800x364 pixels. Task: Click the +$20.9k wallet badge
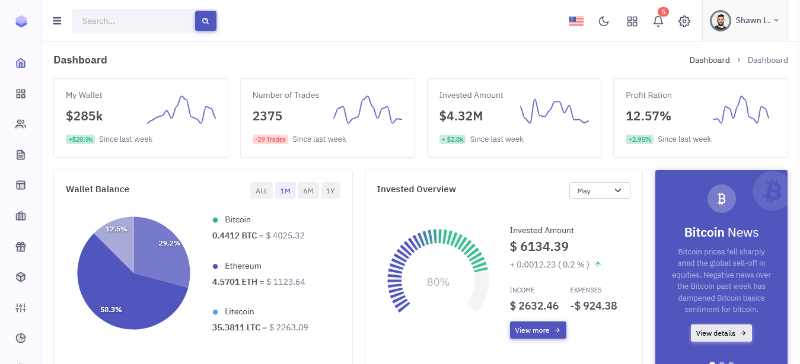pos(80,139)
